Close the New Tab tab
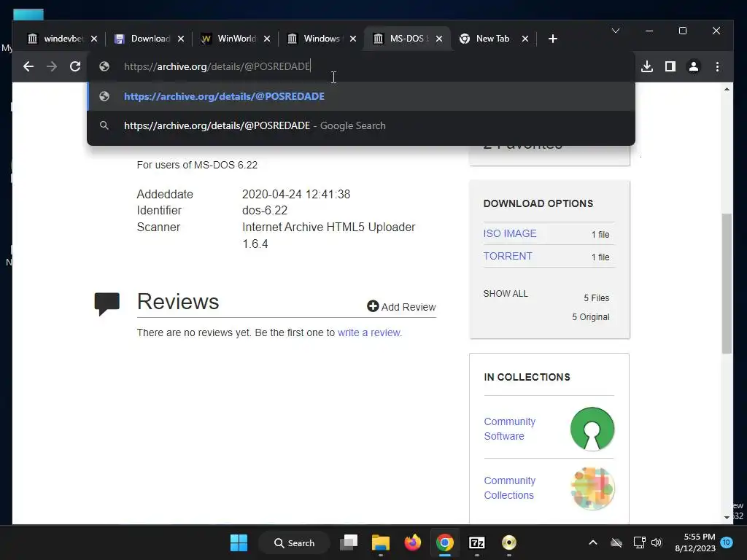Screen dimensions: 747x560 point(525,39)
